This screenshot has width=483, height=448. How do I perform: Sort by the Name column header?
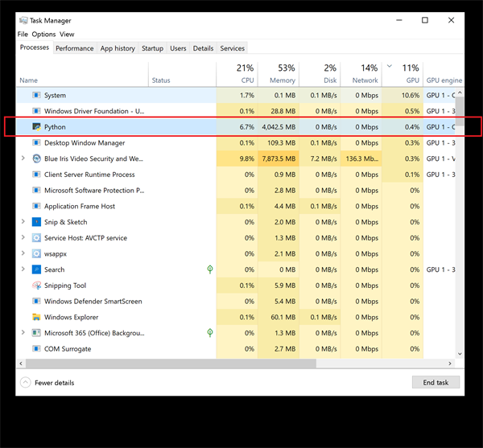[x=82, y=74]
